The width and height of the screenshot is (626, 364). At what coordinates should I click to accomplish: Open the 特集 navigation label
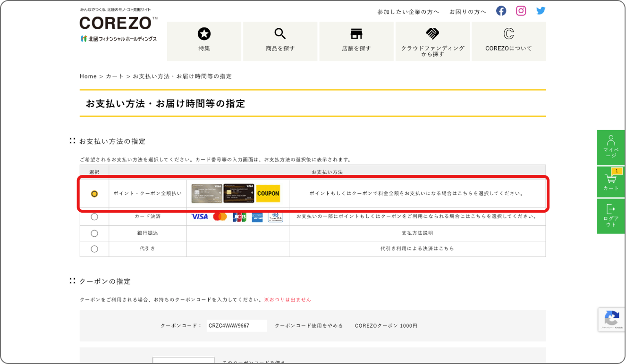coord(204,48)
